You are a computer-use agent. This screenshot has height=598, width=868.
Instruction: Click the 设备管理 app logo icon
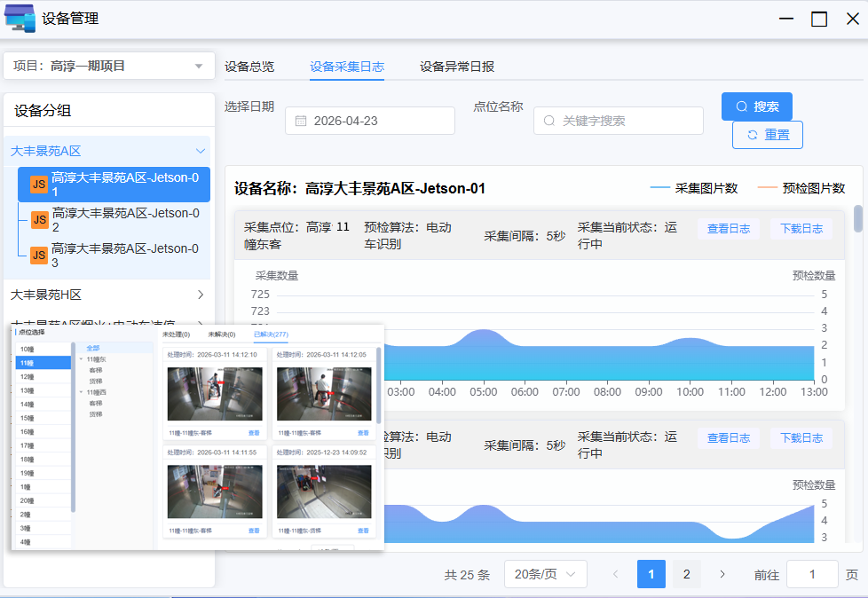(20, 18)
